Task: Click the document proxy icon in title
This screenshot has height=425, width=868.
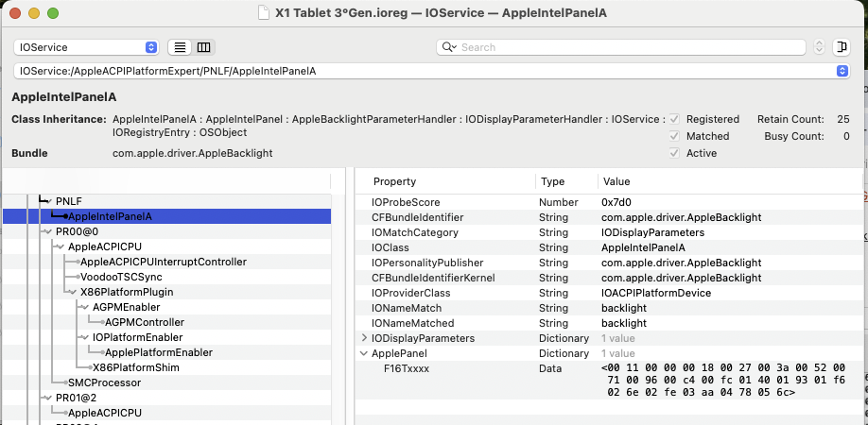Action: click(x=265, y=12)
